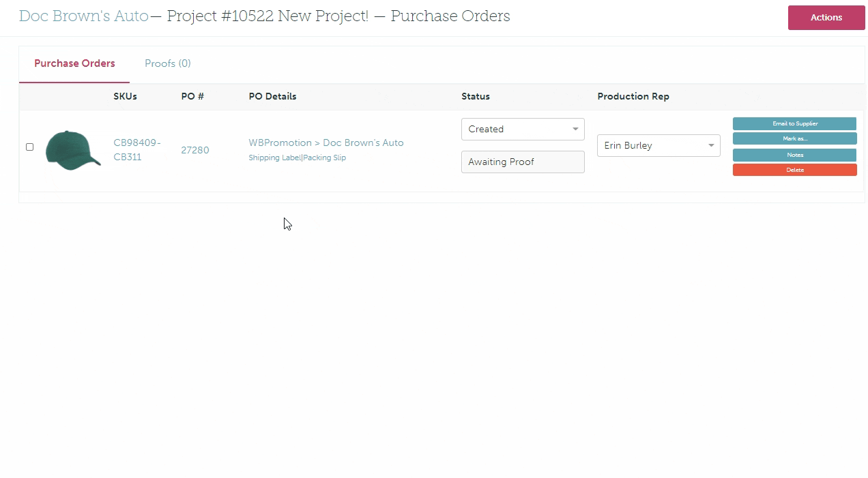Tick the checkbox for PO 27280
Viewport: 868px width, 478px height.
click(29, 147)
